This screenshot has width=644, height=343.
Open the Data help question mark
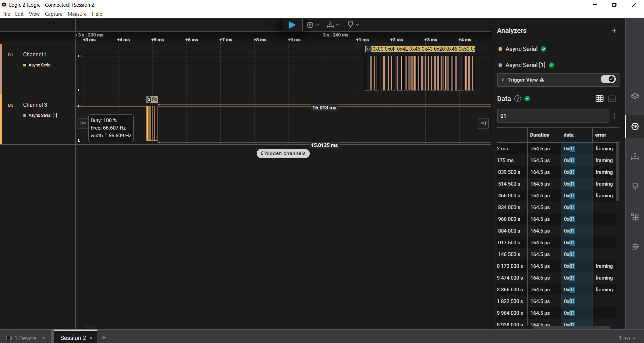[x=518, y=99]
